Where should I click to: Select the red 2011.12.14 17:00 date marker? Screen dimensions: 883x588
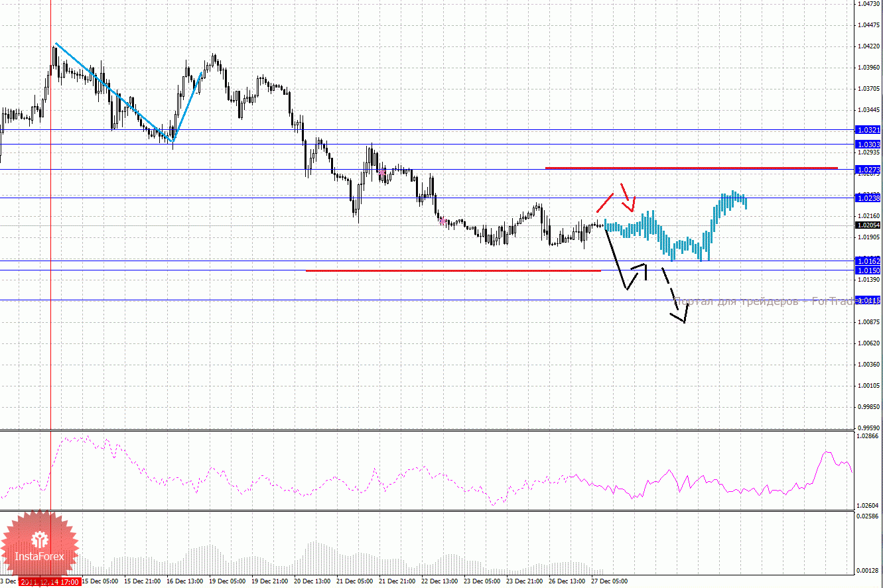click(50, 582)
